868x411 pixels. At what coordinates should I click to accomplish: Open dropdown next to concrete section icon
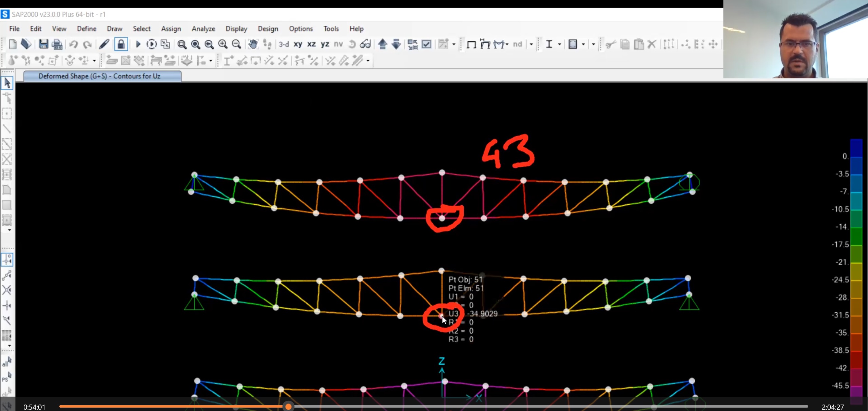(x=583, y=44)
